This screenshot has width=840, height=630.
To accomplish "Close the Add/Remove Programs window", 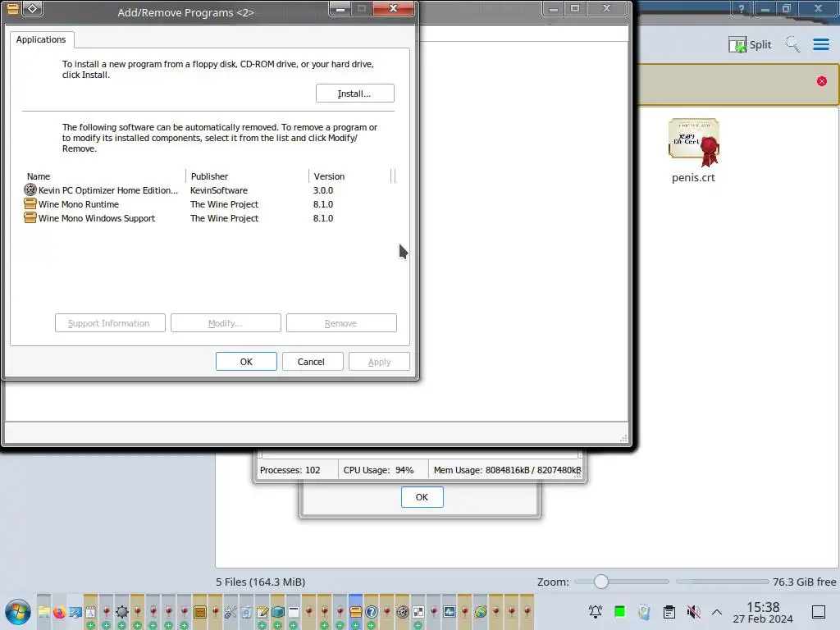I will [x=393, y=8].
